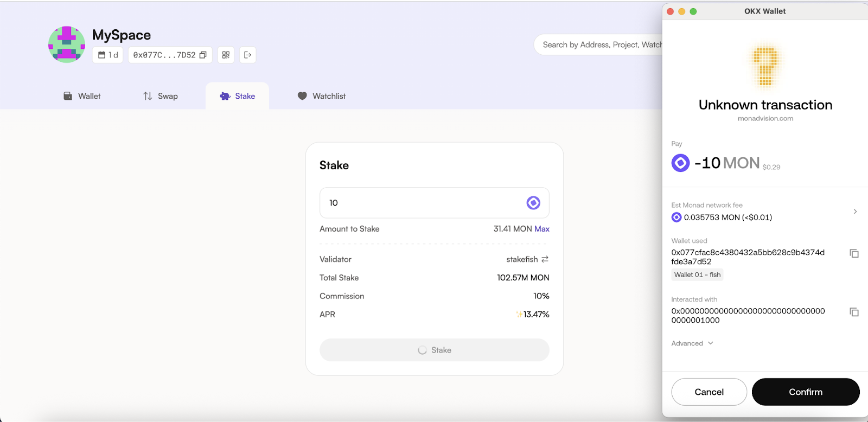Open the Wallet tab
The image size is (868, 422).
pos(82,96)
